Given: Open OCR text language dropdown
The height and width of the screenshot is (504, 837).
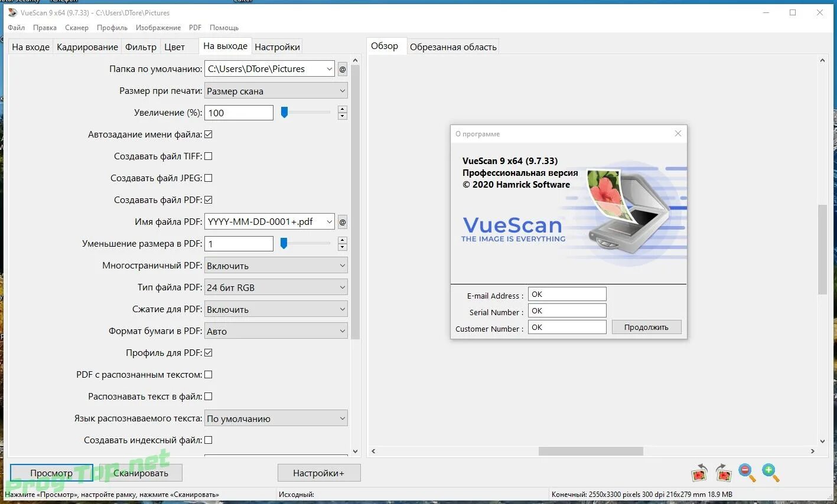Looking at the screenshot, I should pyautogui.click(x=276, y=418).
